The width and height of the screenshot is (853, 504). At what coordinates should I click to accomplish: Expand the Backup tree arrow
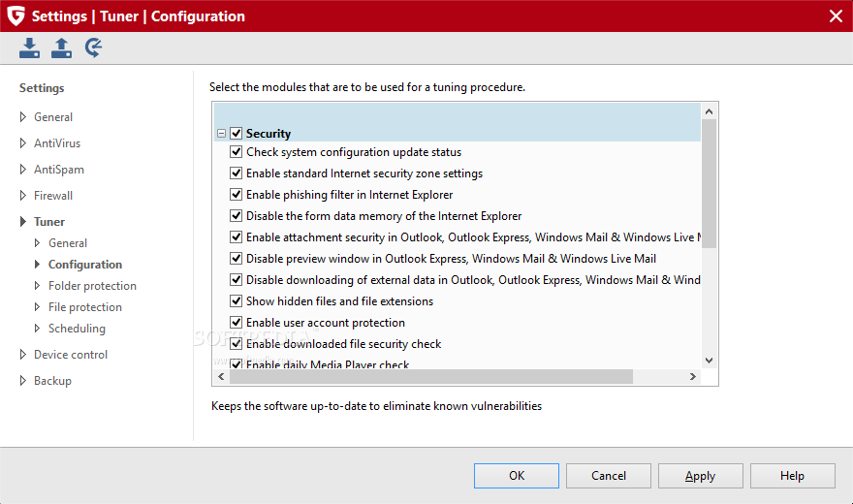[x=23, y=381]
